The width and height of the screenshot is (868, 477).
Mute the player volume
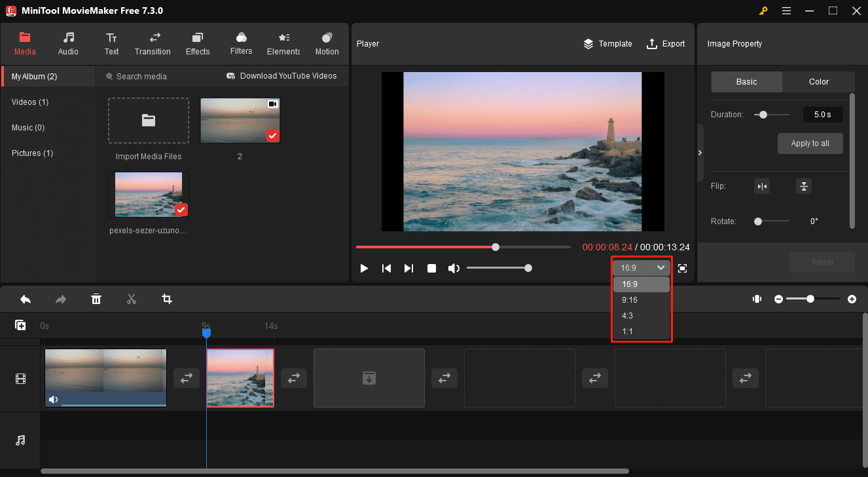pyautogui.click(x=454, y=267)
